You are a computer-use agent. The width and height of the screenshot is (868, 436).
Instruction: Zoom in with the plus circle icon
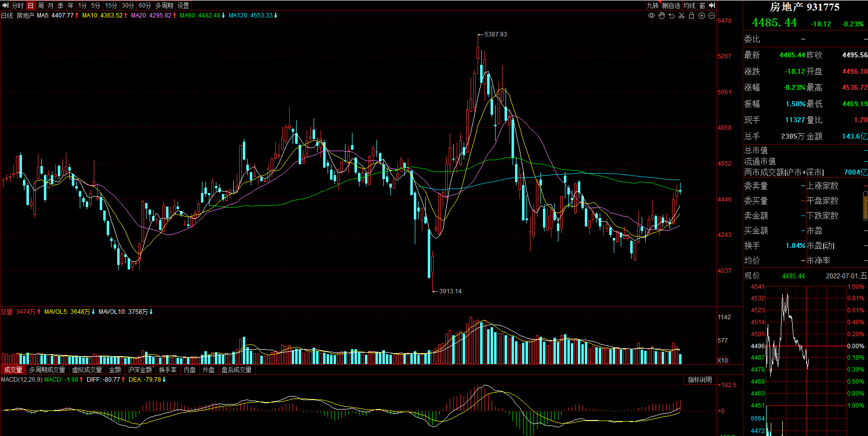(x=701, y=15)
